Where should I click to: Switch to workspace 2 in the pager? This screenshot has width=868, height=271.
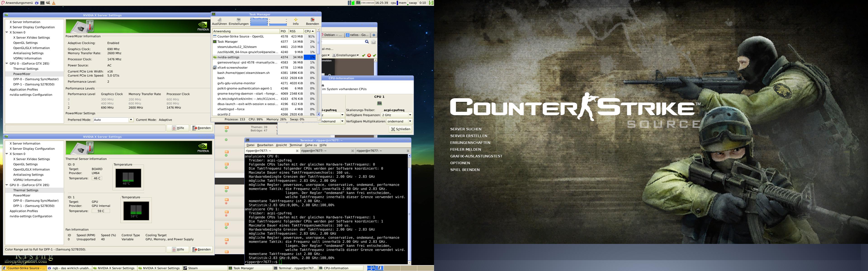pyautogui.click(x=380, y=268)
